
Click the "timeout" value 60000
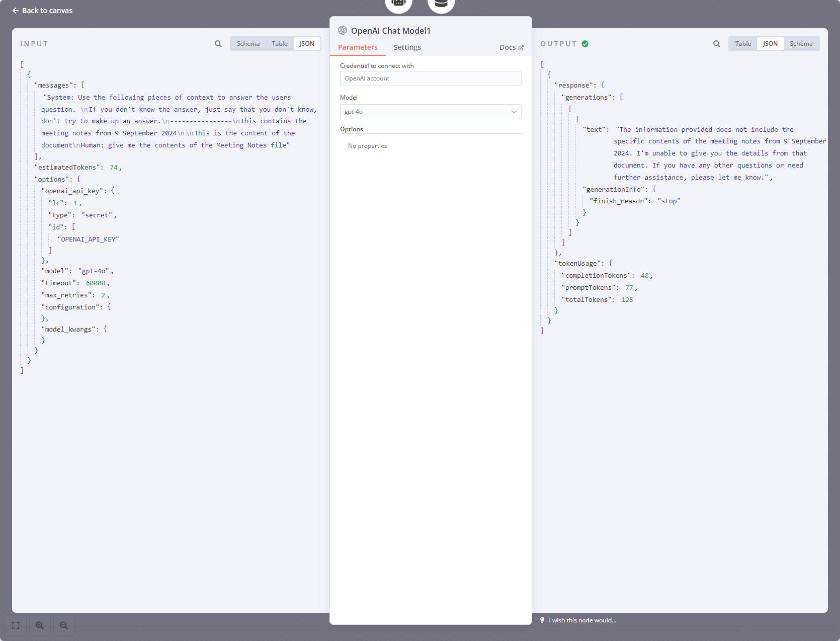click(x=96, y=283)
